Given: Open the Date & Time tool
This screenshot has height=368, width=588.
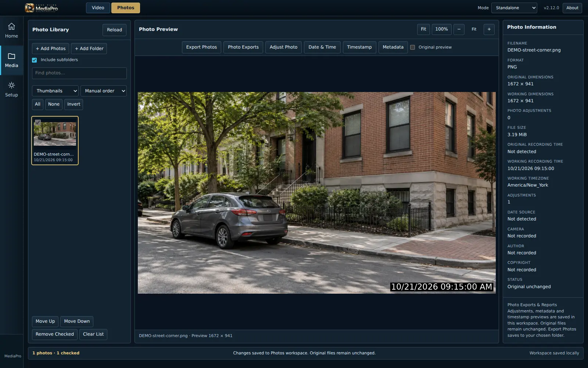Looking at the screenshot, I should click(322, 47).
